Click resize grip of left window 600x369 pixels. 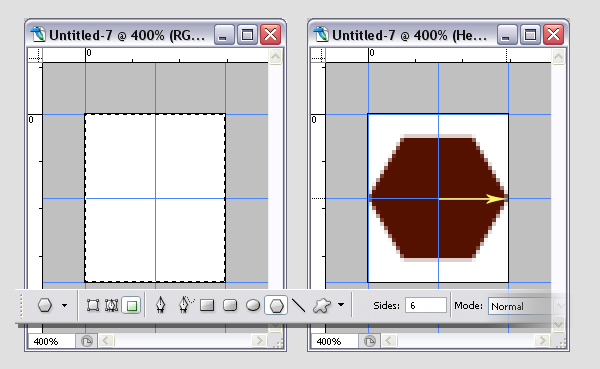278,343
